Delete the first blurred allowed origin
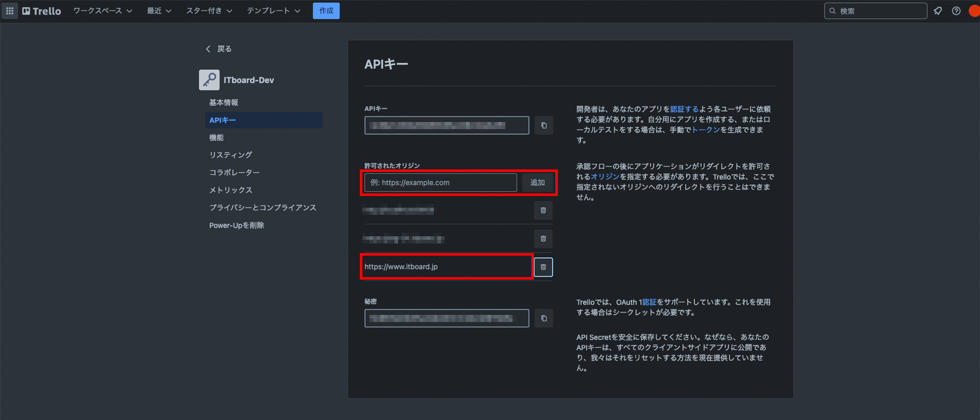Image resolution: width=980 pixels, height=420 pixels. tap(543, 210)
